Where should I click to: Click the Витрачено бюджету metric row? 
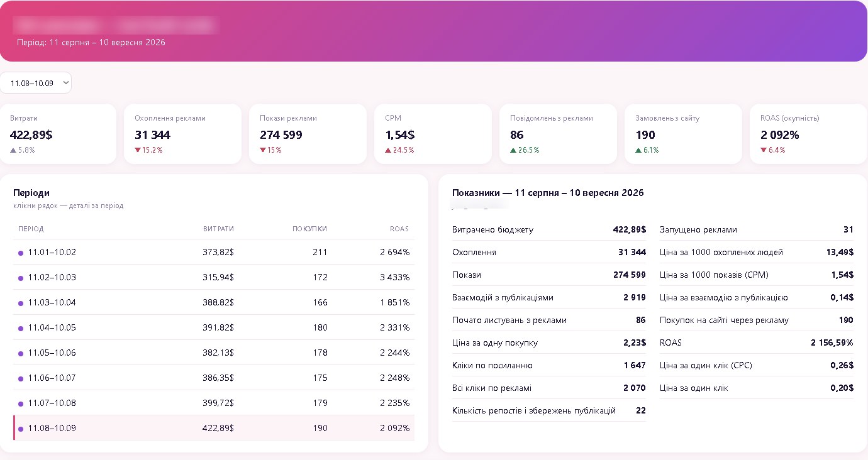(x=549, y=229)
